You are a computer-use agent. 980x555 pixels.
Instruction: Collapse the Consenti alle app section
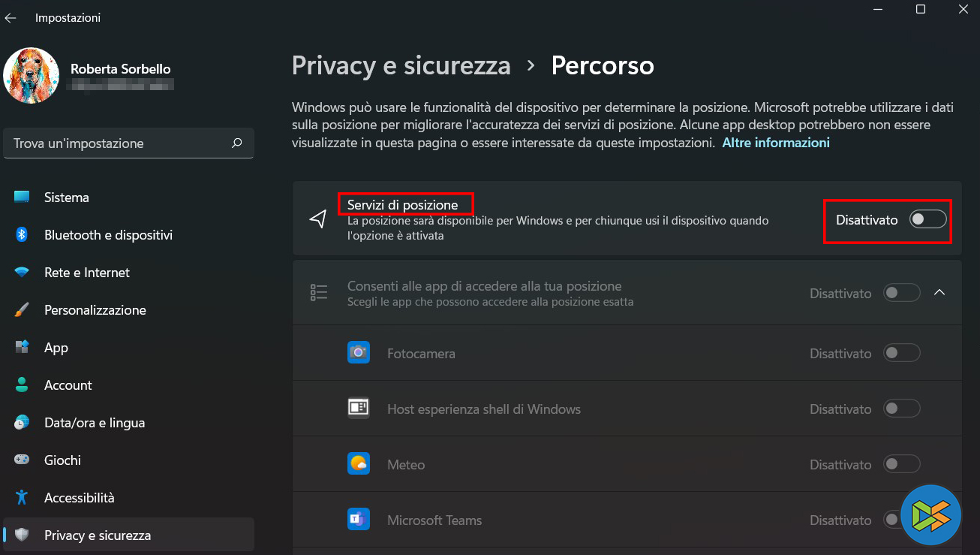point(939,293)
